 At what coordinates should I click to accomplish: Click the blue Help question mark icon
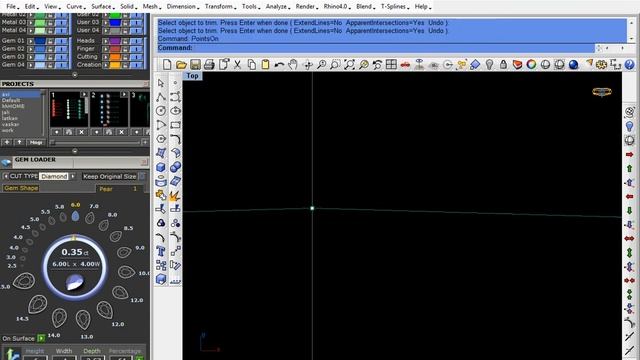pos(629,64)
